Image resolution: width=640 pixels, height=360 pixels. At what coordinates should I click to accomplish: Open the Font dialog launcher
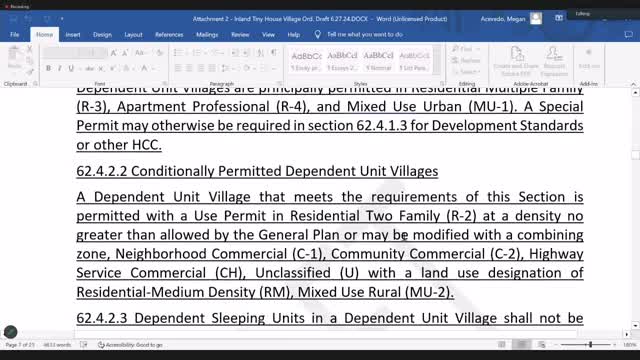point(164,84)
